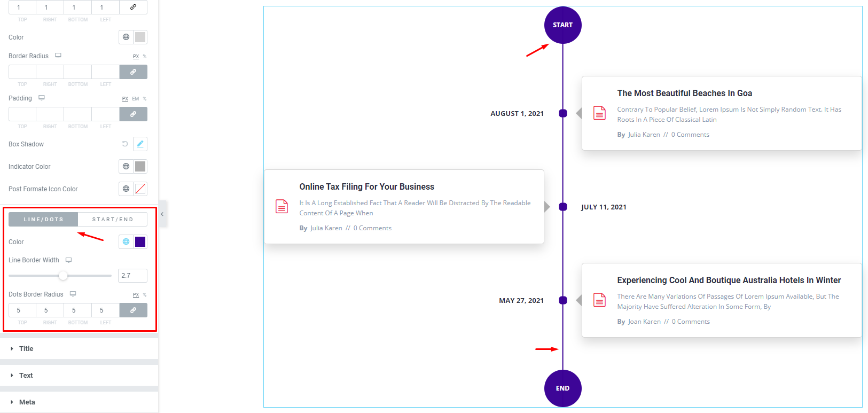
Task: Open Box Shadow edit pencil icon
Action: (x=140, y=144)
